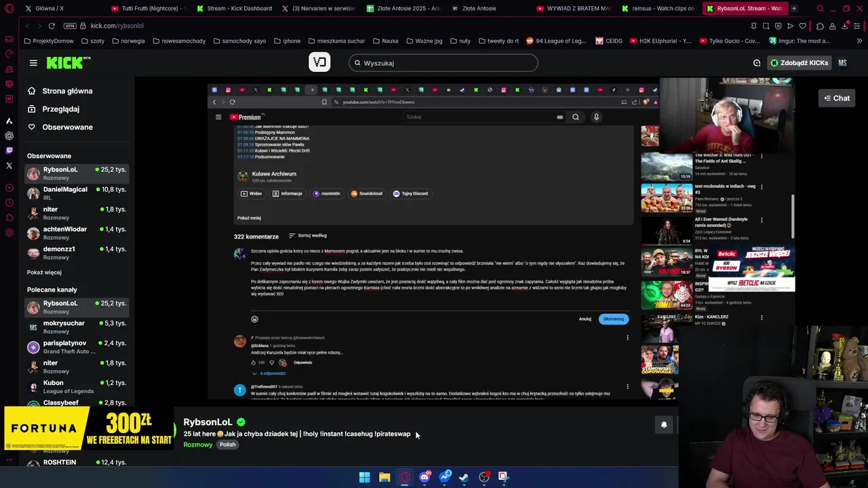Viewport: 868px width, 488px height.
Task: Open the mieszkania suchar bookmark folder
Action: 336,41
